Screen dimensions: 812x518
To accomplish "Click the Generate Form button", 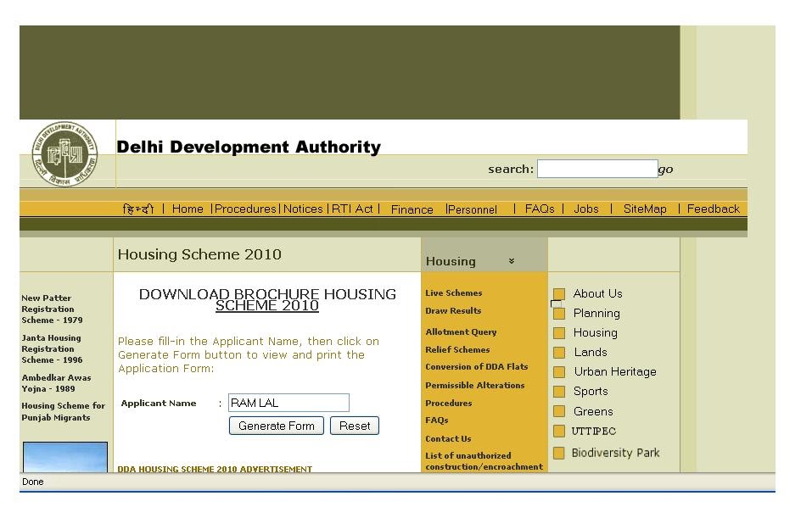I will [276, 426].
